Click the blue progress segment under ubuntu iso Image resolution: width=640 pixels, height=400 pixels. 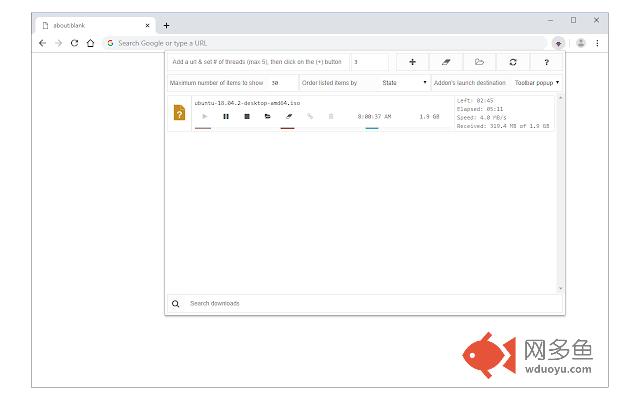click(x=372, y=128)
